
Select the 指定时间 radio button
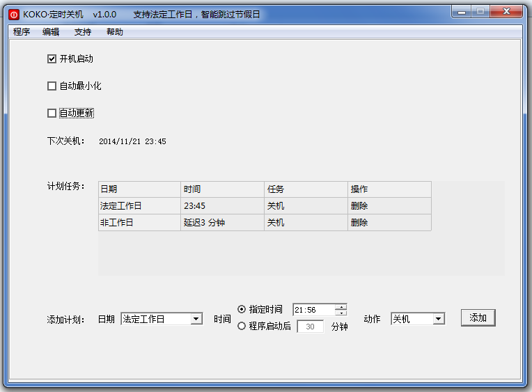click(242, 309)
